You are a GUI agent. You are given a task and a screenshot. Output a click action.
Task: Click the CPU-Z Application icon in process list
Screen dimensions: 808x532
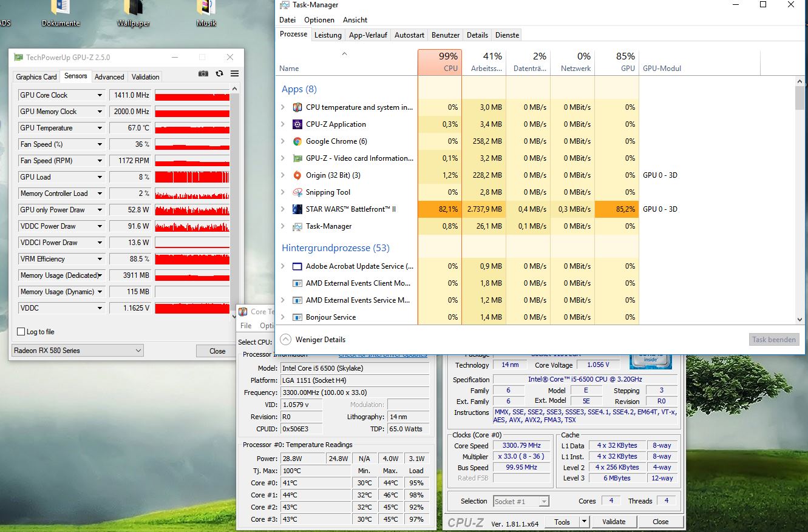point(297,124)
